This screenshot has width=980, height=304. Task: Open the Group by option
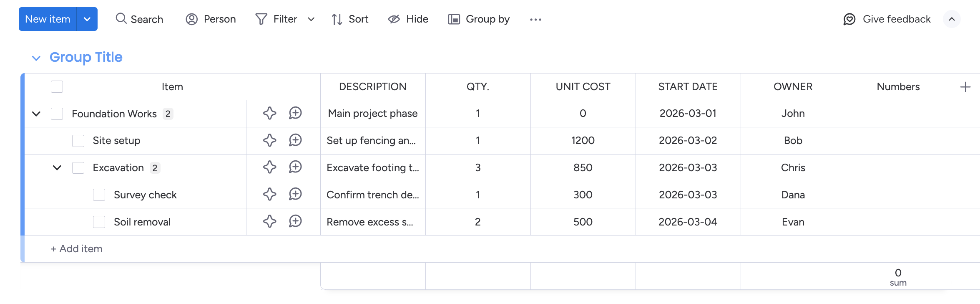[479, 19]
